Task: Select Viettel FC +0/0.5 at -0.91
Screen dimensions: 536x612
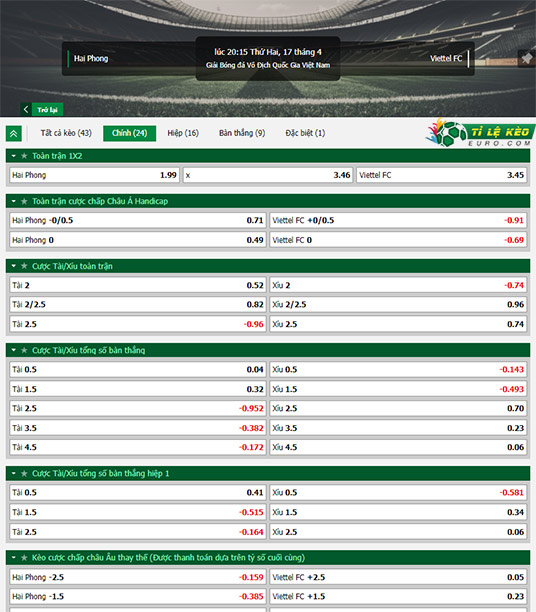Action: click(x=398, y=221)
